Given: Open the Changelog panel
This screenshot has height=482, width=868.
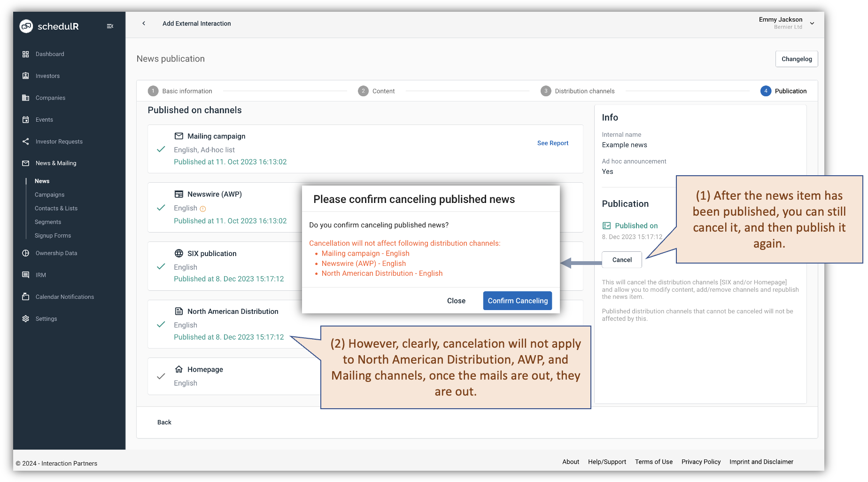Looking at the screenshot, I should tap(796, 59).
